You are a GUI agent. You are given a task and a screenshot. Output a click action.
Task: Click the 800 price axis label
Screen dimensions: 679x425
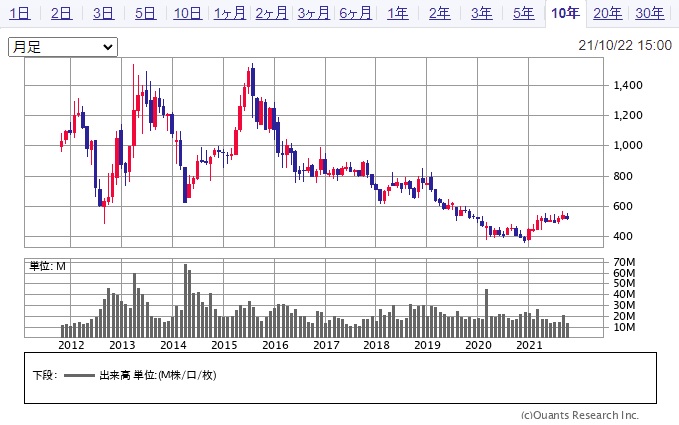coord(623,176)
